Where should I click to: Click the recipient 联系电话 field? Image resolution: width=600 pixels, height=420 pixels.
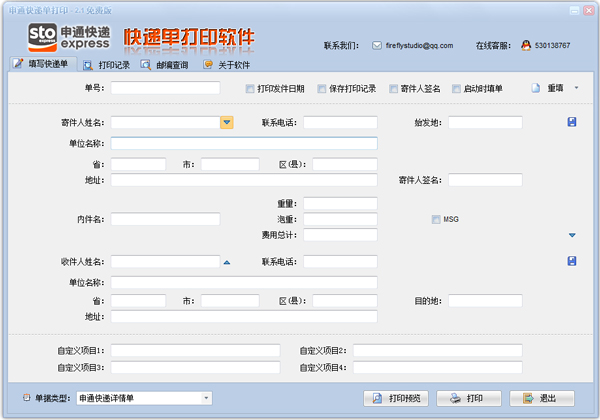[x=340, y=262]
